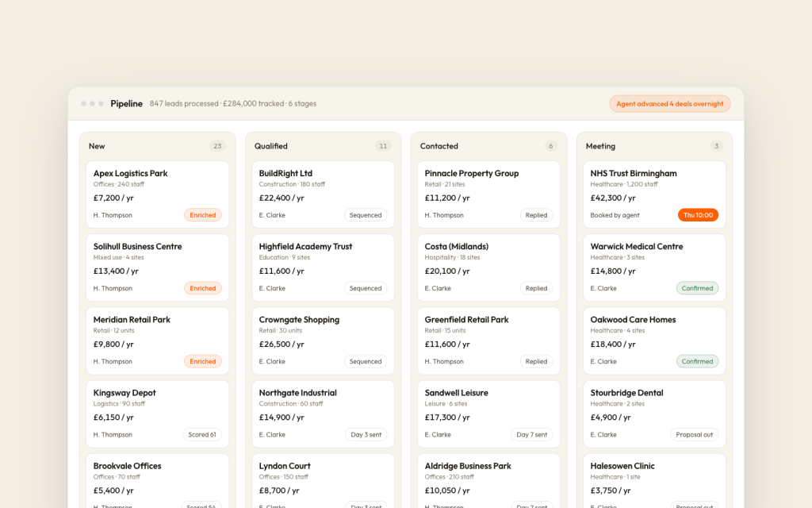Click '£20,100 / yr' on Costa (Midlands)
812x508 pixels.
pyautogui.click(x=447, y=271)
